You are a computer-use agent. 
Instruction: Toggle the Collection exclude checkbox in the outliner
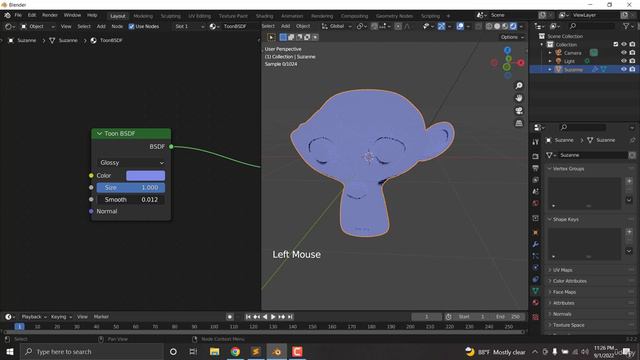[616, 44]
